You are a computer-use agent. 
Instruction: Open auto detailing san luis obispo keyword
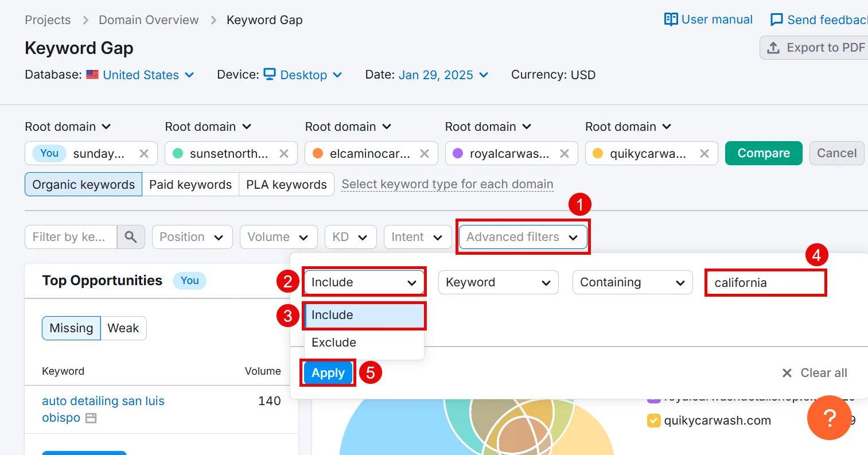tap(103, 409)
